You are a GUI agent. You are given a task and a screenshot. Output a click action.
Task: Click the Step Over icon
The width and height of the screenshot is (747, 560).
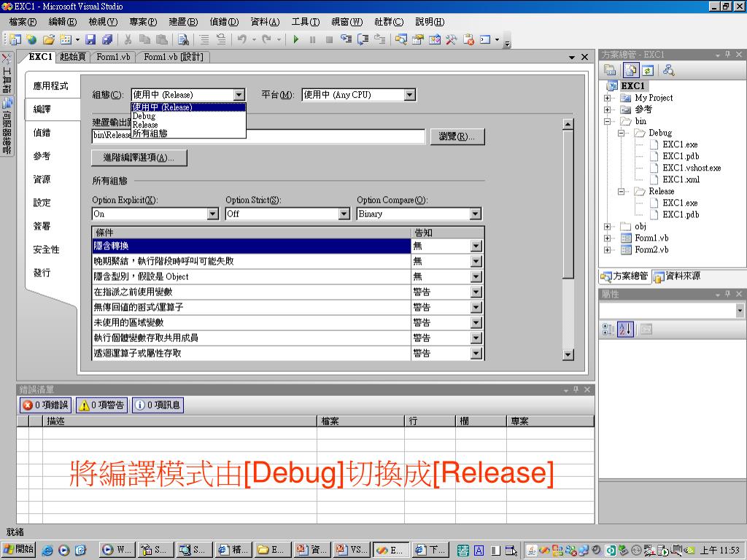pos(363,39)
